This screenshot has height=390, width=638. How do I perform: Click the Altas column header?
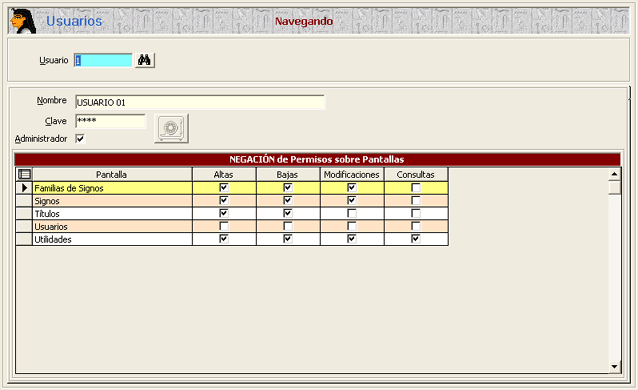(224, 175)
